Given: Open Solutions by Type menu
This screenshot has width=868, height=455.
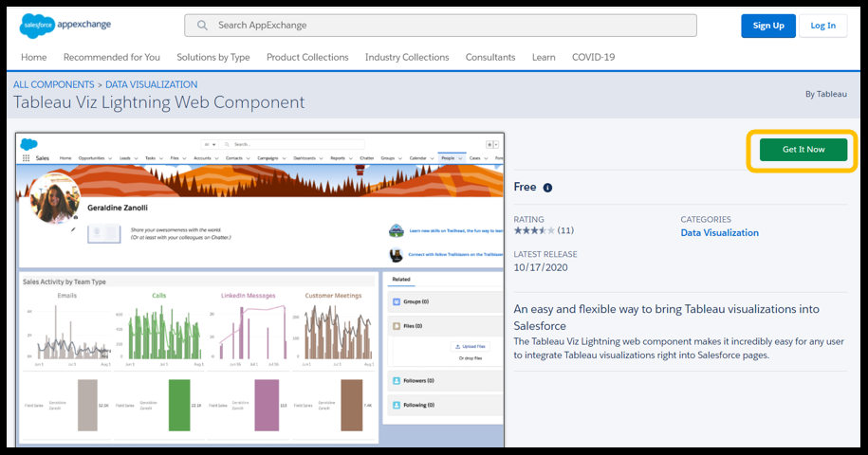Looking at the screenshot, I should (213, 57).
